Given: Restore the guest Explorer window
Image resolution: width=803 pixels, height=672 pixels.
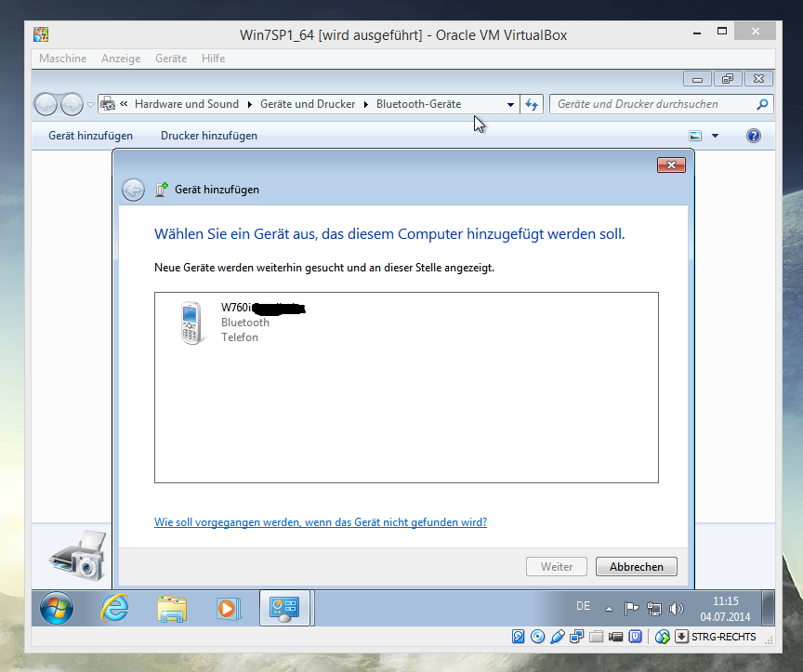Looking at the screenshot, I should 727,79.
